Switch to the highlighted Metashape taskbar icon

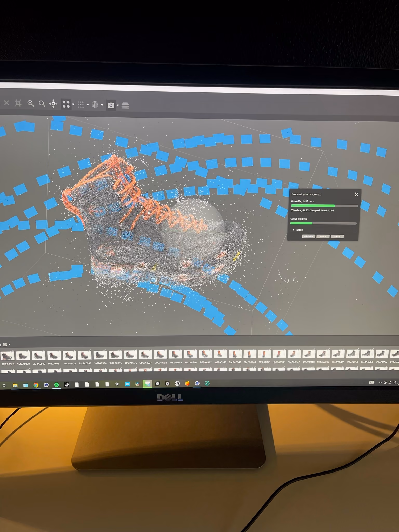coord(148,384)
